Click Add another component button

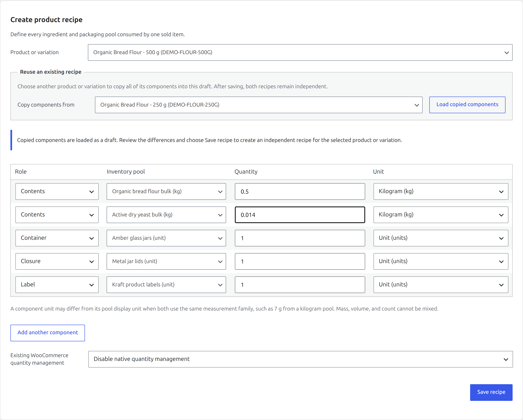point(47,333)
